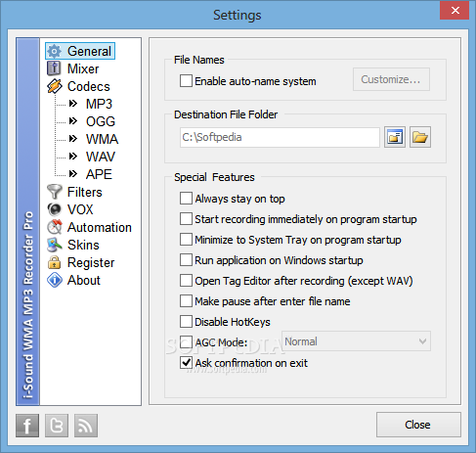Click arrow icon beside WAV
This screenshot has width=476, height=453.
coord(73,157)
